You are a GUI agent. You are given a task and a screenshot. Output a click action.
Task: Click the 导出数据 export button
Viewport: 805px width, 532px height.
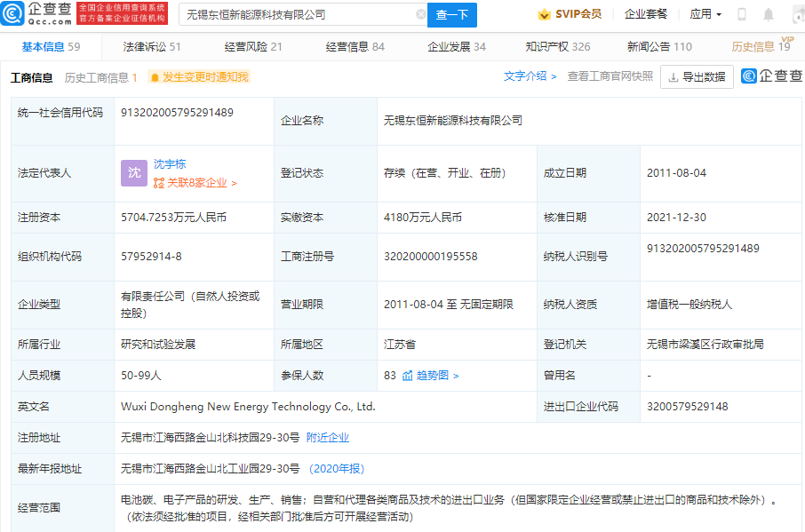pyautogui.click(x=697, y=77)
